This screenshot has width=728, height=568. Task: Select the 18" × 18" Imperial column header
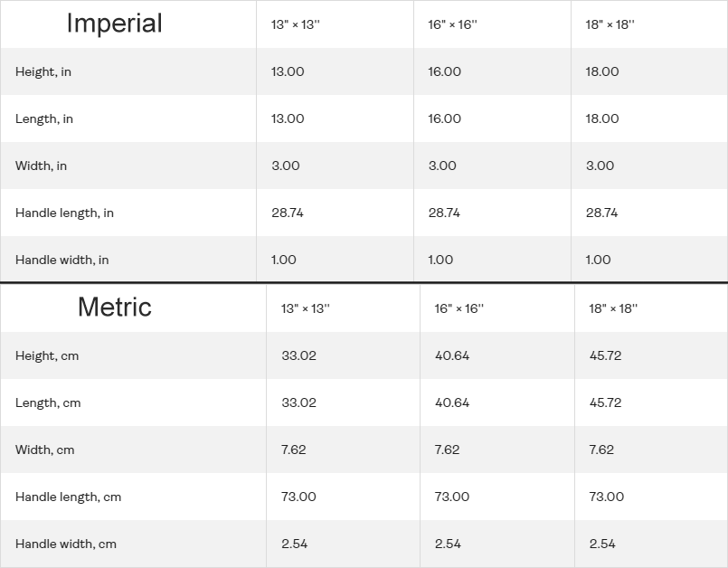[610, 24]
